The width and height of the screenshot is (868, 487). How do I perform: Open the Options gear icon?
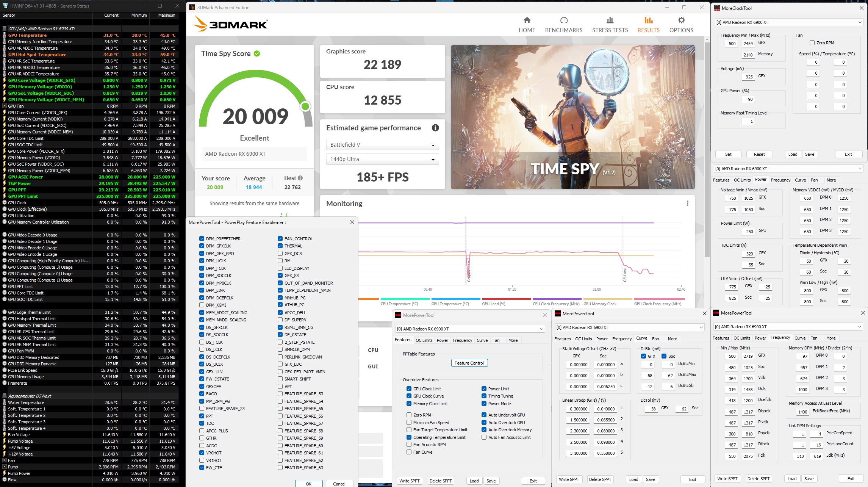coord(681,20)
